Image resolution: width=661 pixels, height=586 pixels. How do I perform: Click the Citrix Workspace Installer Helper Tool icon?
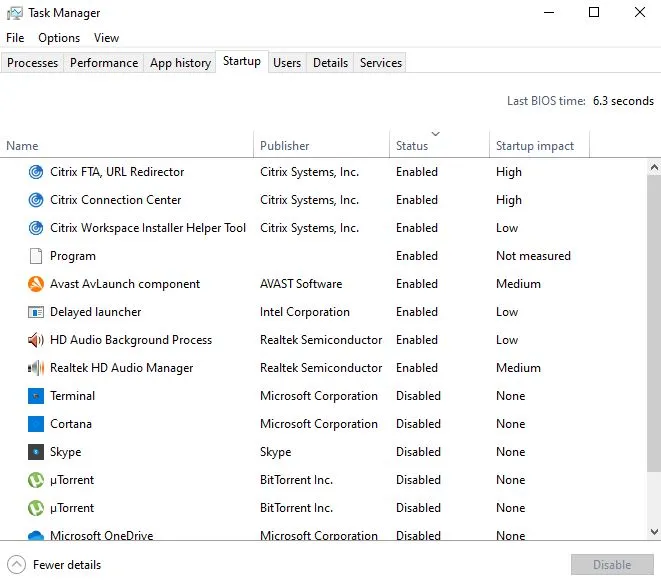(x=36, y=228)
